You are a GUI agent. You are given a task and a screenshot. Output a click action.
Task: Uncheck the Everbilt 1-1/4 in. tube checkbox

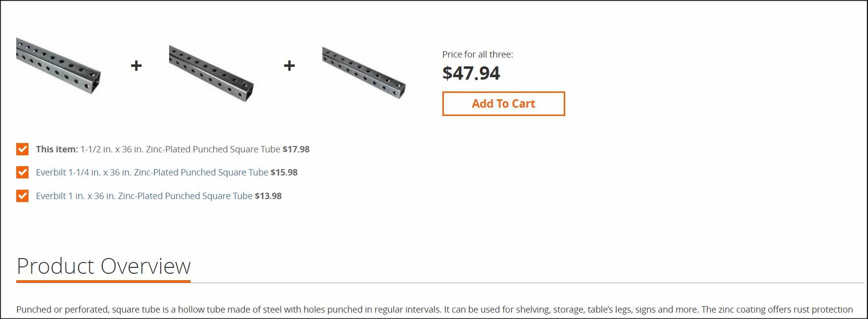pyautogui.click(x=22, y=173)
